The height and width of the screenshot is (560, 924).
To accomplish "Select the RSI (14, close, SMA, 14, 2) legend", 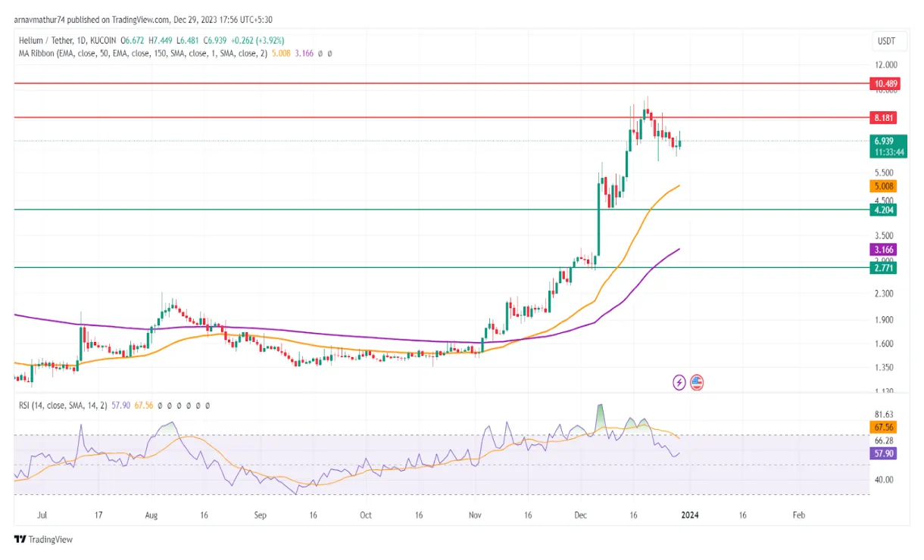I will (64, 406).
